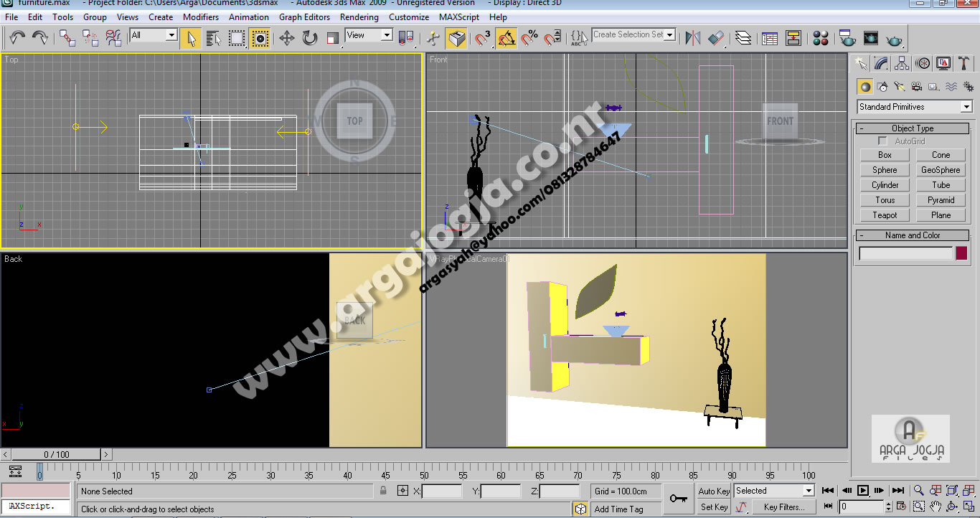Viewport: 980px width, 518px height.
Task: Open Material Editor spheres icon
Action: (x=821, y=37)
